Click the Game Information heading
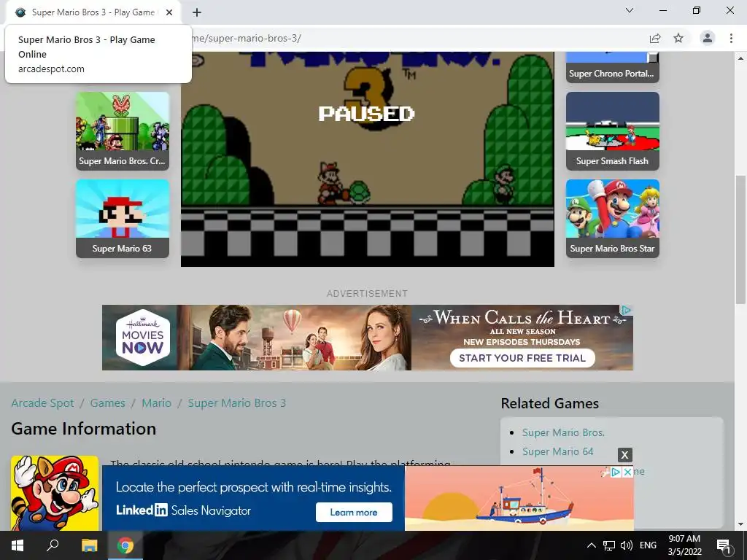Viewport: 747px width, 560px height. coord(83,429)
